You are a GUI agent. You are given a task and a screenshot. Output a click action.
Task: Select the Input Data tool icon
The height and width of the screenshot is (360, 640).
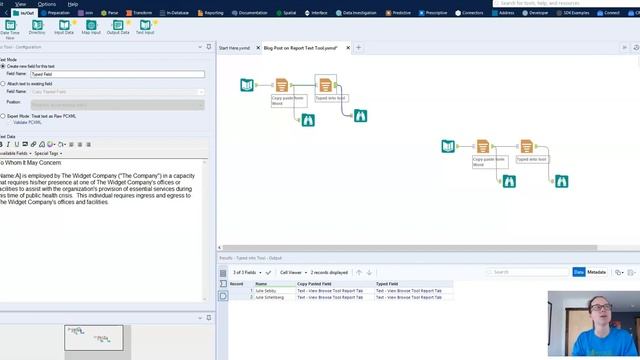(x=64, y=25)
